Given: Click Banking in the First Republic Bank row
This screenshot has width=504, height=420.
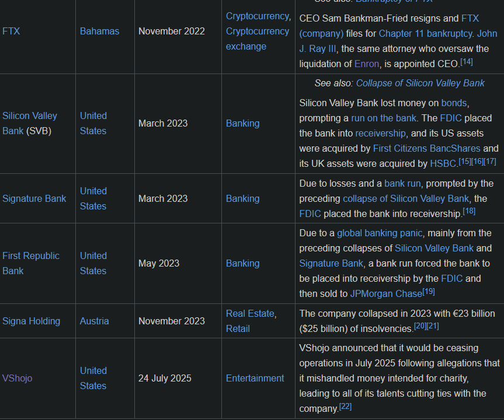Looking at the screenshot, I should coord(243,263).
